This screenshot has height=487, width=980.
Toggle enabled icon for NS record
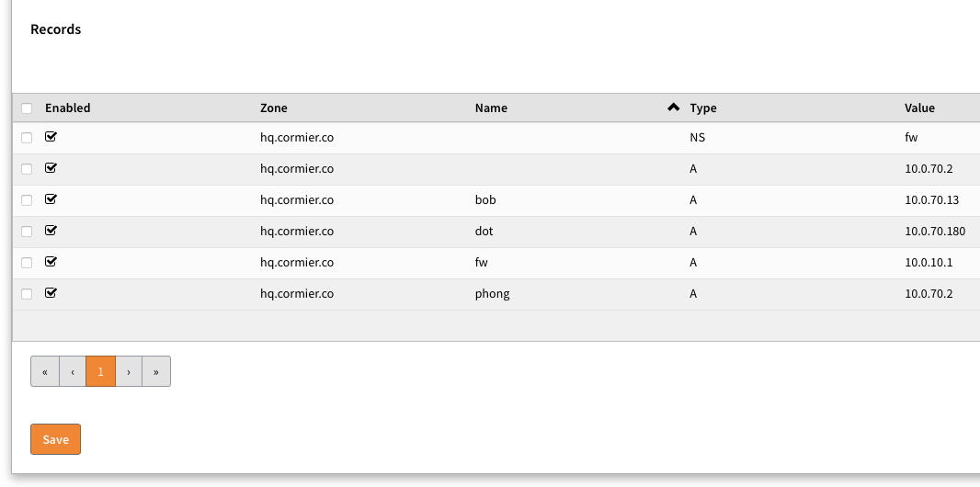click(x=51, y=137)
